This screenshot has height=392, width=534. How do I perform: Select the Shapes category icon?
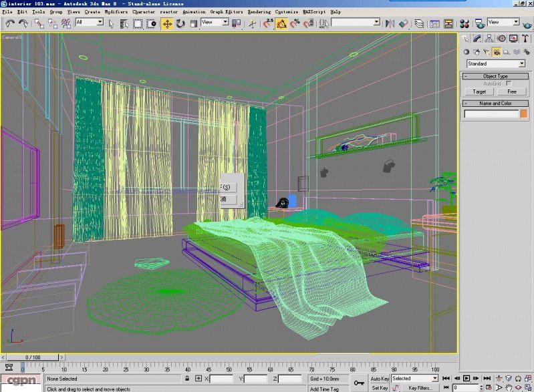coord(477,52)
